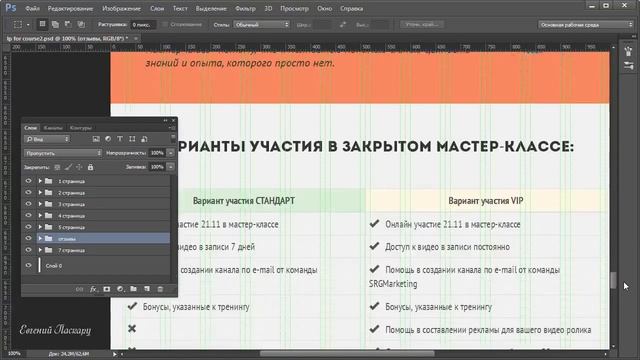Filter layers by shape layer icon
The height and width of the screenshot is (360, 640).
(x=132, y=139)
